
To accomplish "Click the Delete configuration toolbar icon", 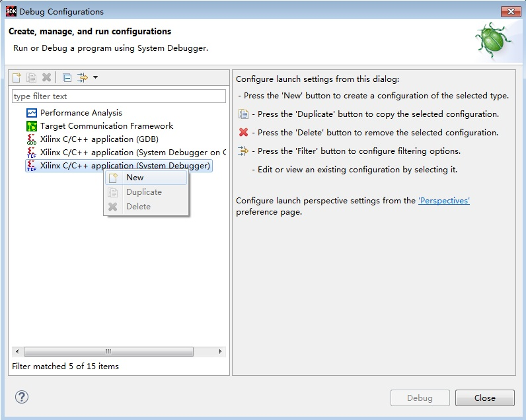I will click(x=46, y=78).
